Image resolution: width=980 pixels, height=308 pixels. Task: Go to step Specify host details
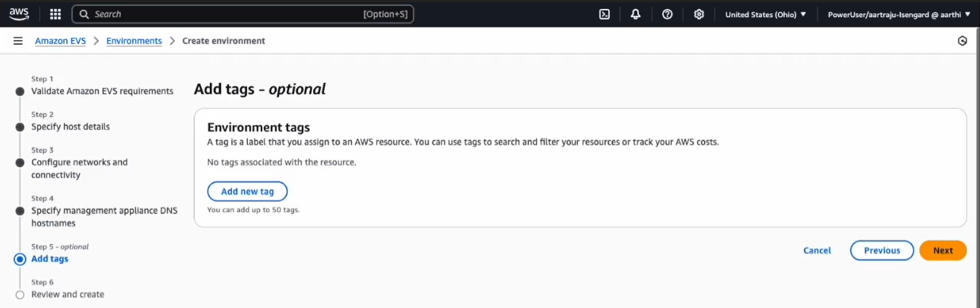[x=71, y=126]
